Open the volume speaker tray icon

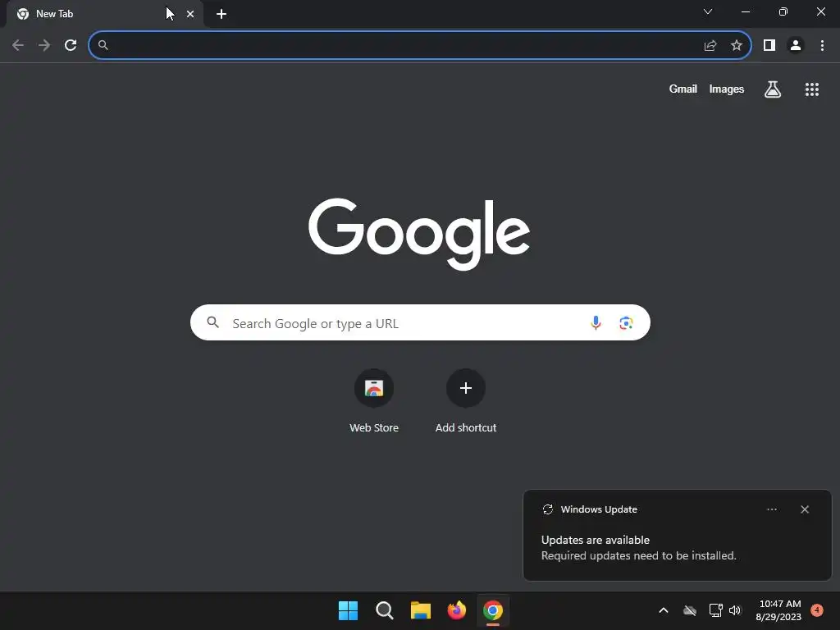pos(735,610)
